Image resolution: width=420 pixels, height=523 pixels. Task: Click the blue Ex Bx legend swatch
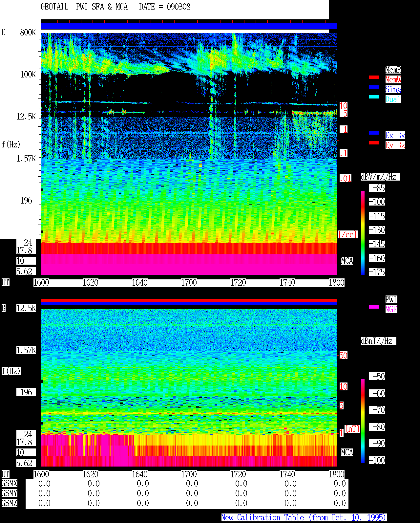point(374,133)
